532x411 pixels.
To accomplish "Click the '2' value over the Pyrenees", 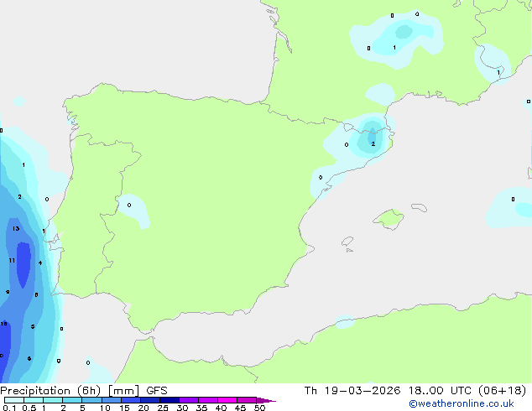I will pyautogui.click(x=373, y=143).
